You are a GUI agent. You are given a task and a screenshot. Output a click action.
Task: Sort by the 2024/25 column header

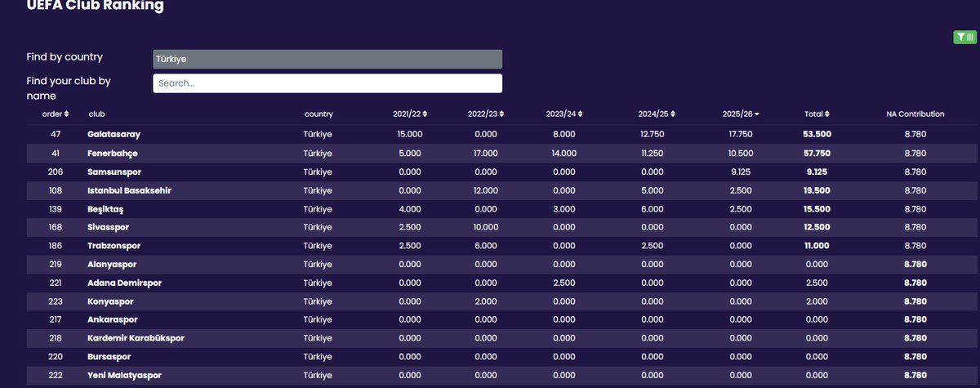[657, 114]
